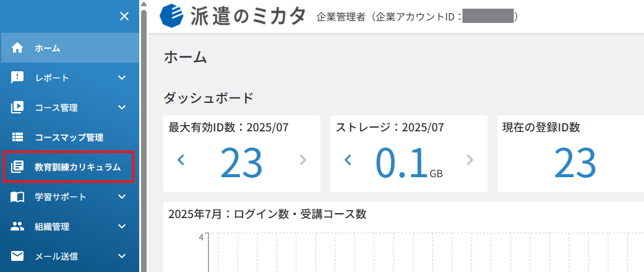644x272 pixels.
Task: Go to next month for ストレージ
Action: tap(470, 160)
